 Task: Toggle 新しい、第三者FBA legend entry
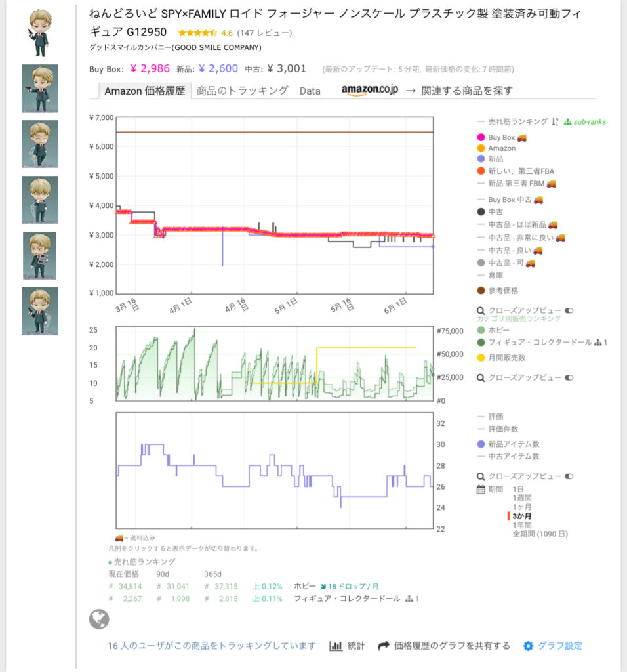pyautogui.click(x=516, y=171)
